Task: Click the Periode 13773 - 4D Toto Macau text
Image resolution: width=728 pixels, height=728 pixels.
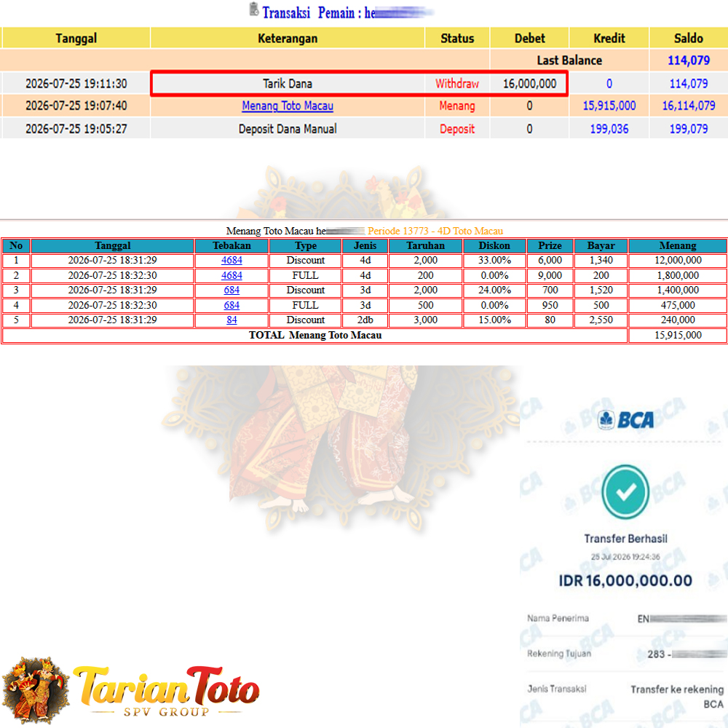Action: pos(435,231)
